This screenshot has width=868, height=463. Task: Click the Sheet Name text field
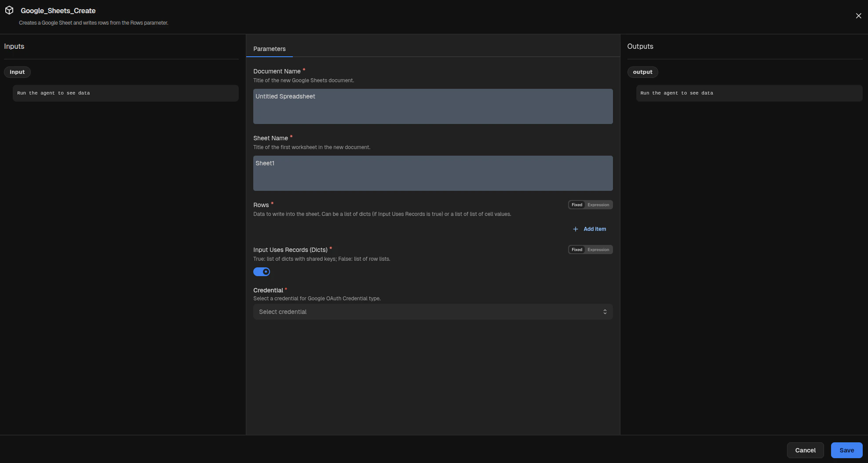(x=433, y=173)
